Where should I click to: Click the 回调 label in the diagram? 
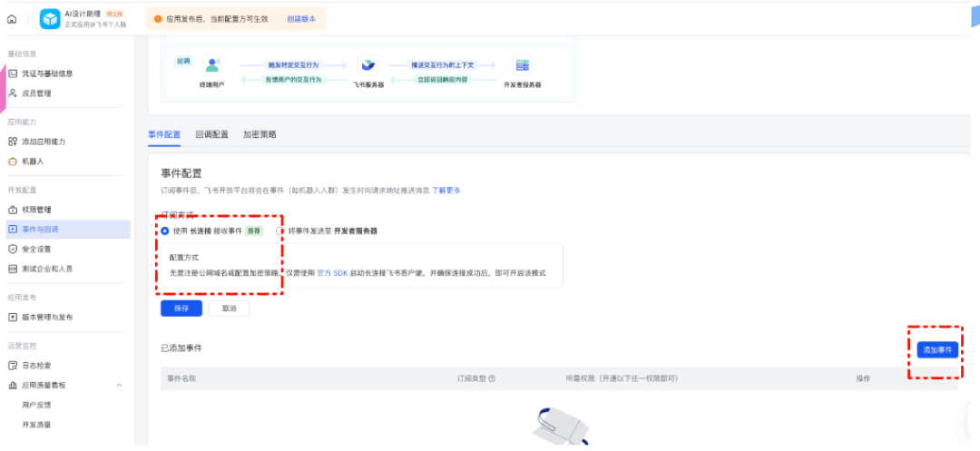pos(183,61)
